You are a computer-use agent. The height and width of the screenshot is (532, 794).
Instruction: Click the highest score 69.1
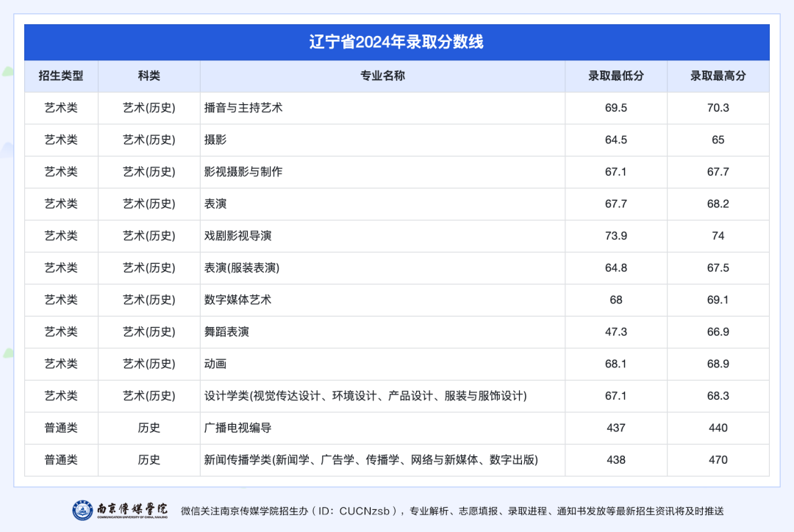718,300
